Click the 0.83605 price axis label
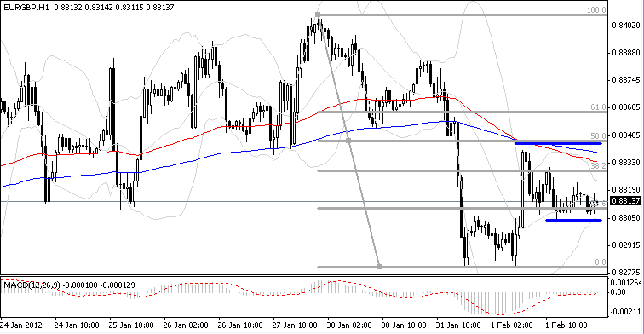This screenshot has height=334, width=644. pos(625,107)
